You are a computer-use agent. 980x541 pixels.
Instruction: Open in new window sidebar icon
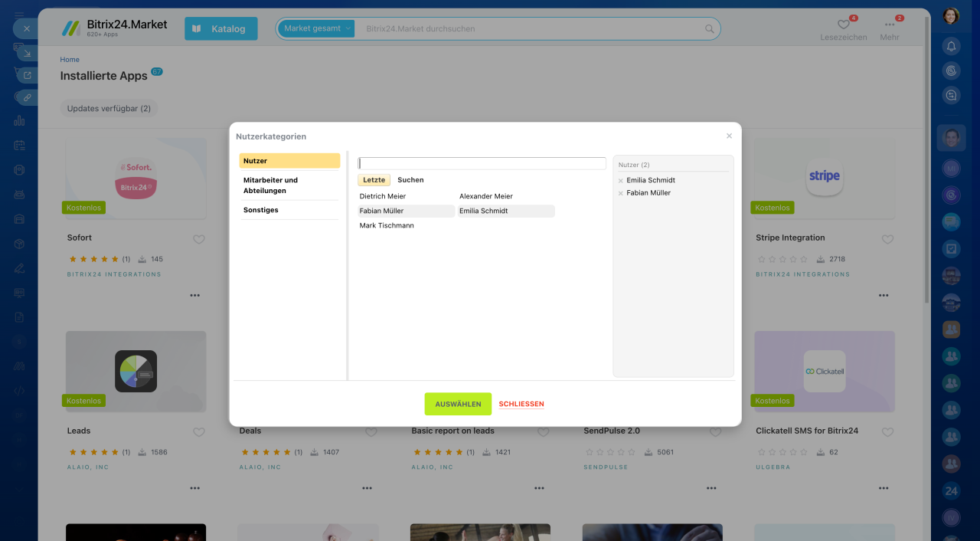[x=27, y=75]
